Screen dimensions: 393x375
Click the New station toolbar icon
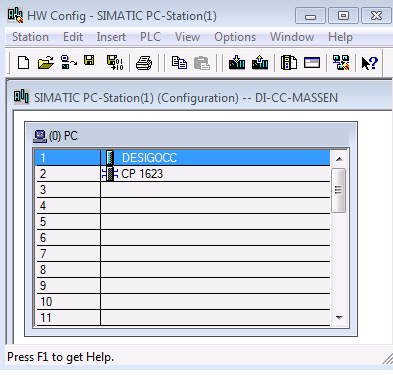tap(23, 63)
